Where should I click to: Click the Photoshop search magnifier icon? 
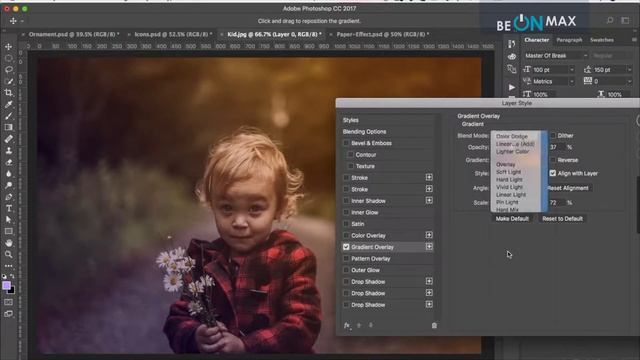point(610,20)
